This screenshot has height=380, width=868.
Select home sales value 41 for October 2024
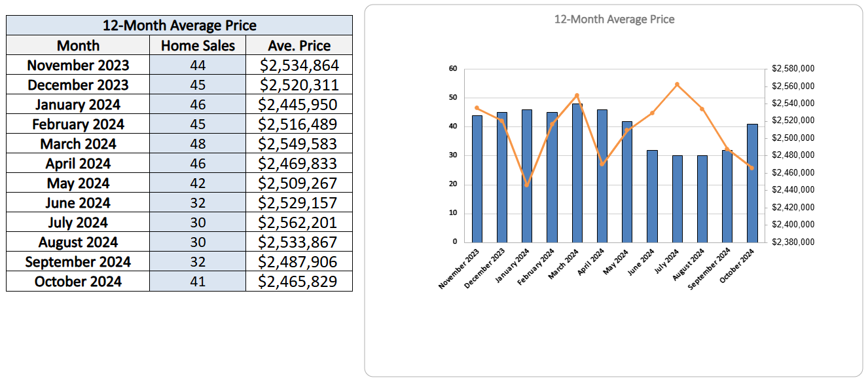click(198, 281)
